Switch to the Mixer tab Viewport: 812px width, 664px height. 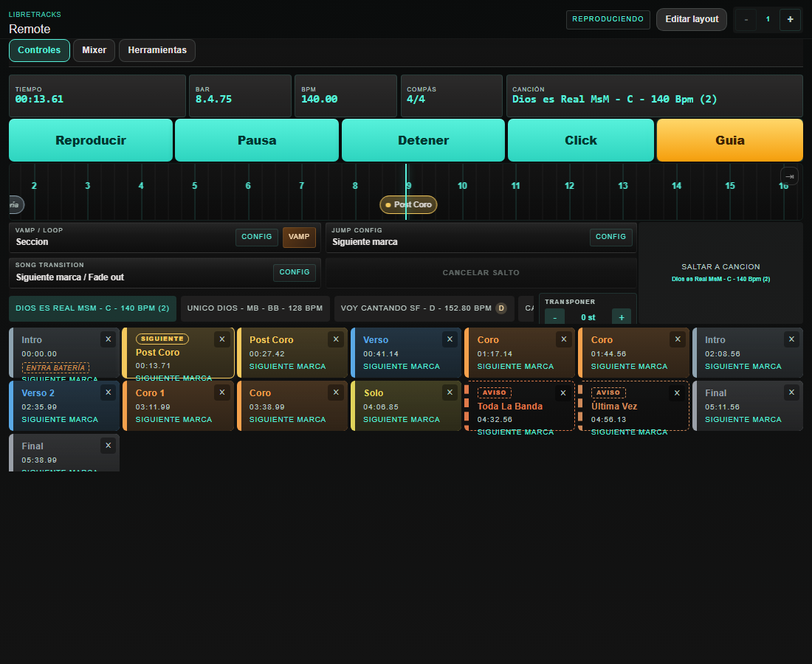94,50
